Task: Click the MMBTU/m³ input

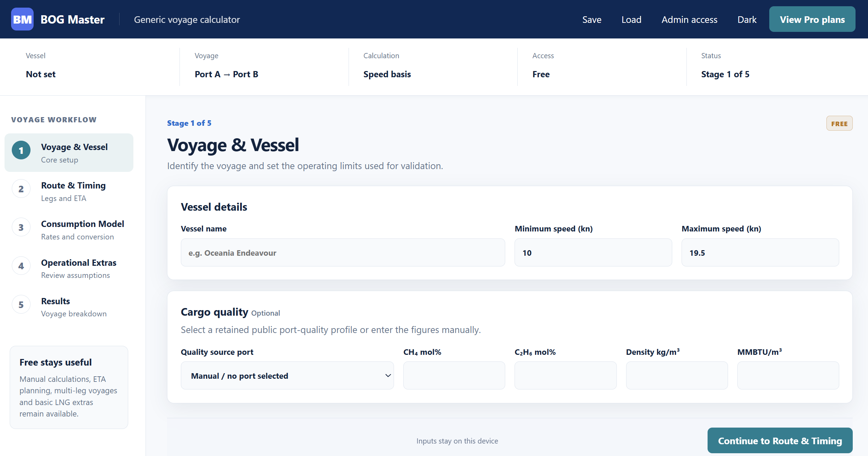Action: pyautogui.click(x=788, y=376)
